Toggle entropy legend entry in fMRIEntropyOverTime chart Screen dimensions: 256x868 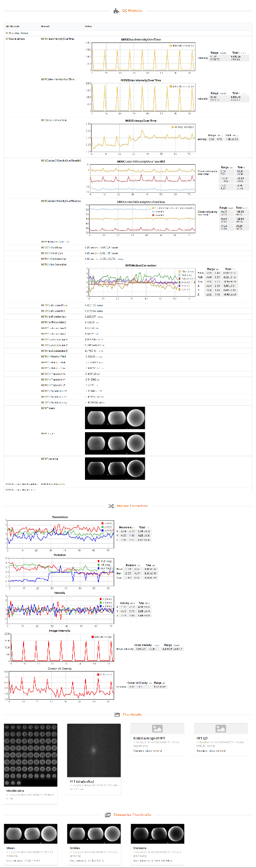tap(183, 127)
